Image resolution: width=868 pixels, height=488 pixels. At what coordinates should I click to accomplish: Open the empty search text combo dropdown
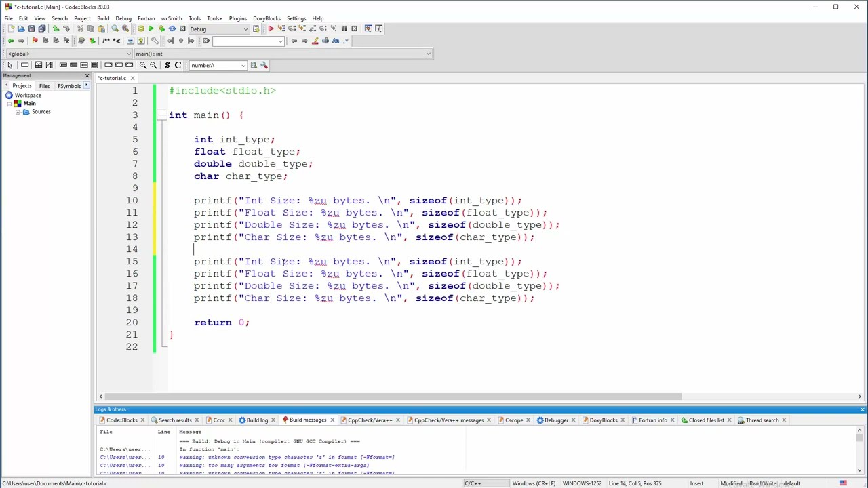[x=281, y=41]
